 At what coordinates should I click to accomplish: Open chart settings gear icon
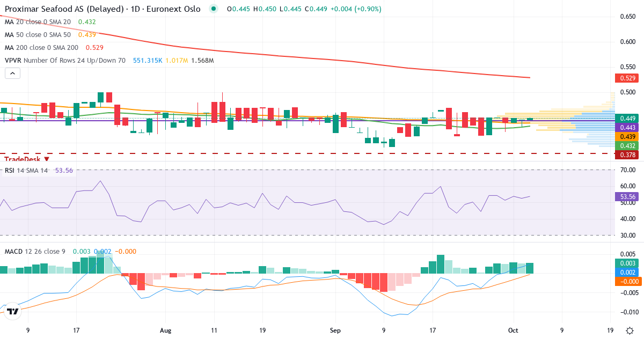629,330
